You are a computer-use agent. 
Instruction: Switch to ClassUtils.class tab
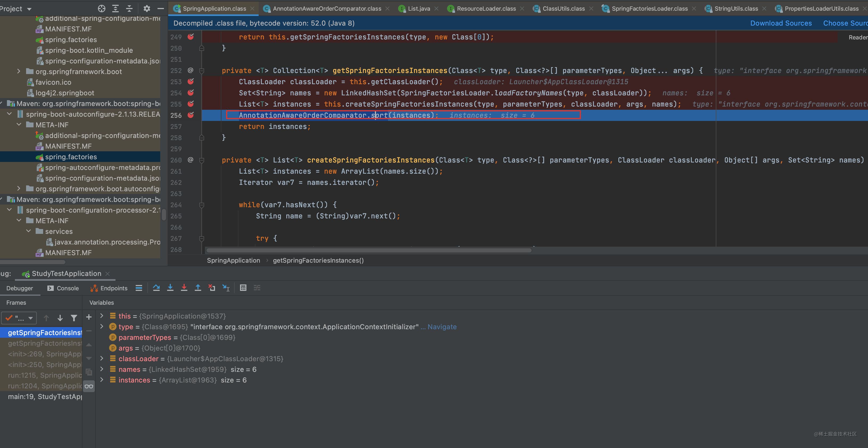[x=563, y=9]
